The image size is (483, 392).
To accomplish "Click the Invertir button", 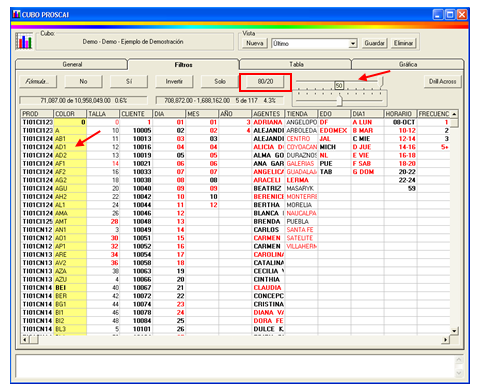I will click(x=174, y=81).
